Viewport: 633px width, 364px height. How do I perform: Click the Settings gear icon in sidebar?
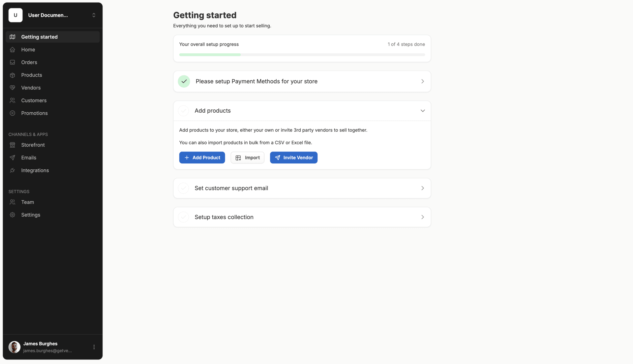tap(13, 215)
